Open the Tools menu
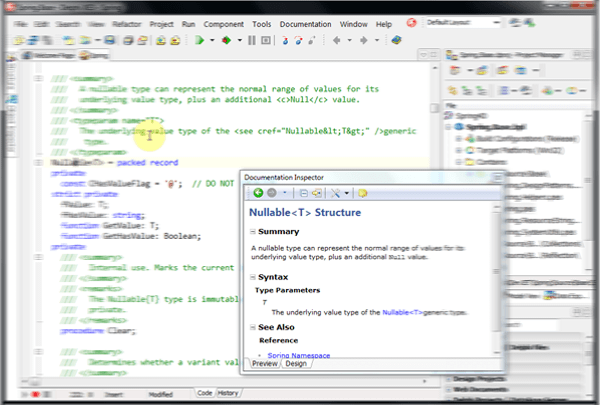 click(262, 24)
